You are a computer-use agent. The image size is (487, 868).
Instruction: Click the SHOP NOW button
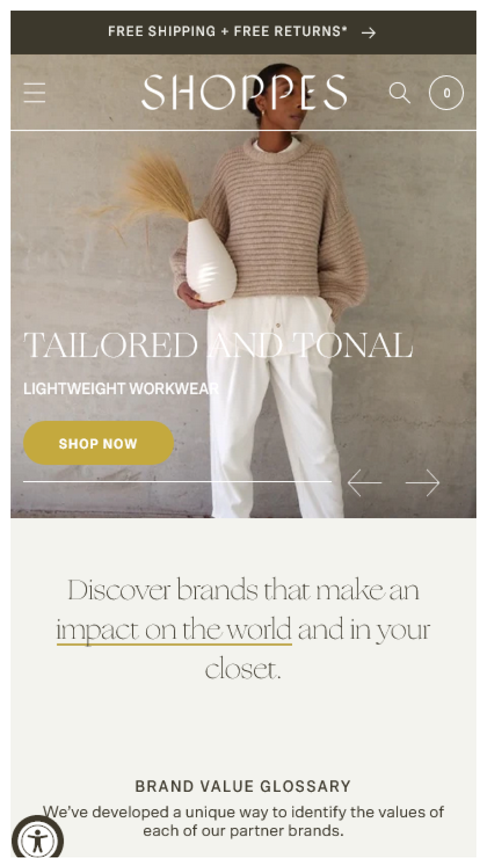coord(98,443)
